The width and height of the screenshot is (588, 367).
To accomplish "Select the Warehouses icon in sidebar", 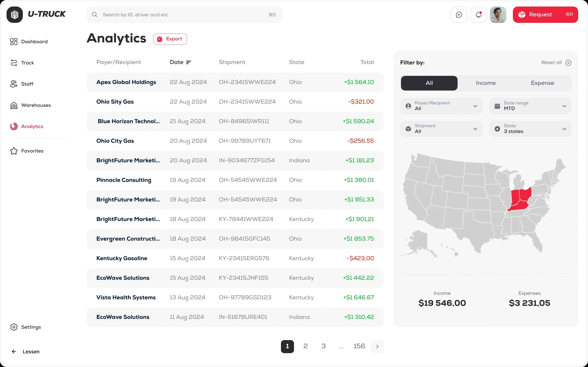I will [x=14, y=105].
